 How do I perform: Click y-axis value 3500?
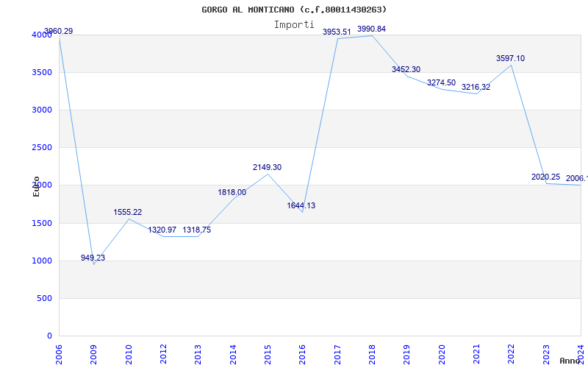(x=42, y=72)
